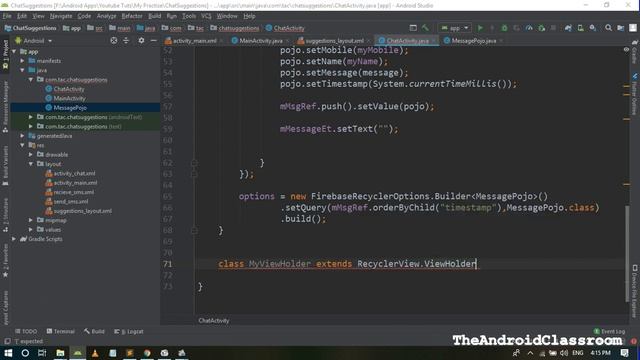Collapse the app module node

tap(14, 51)
